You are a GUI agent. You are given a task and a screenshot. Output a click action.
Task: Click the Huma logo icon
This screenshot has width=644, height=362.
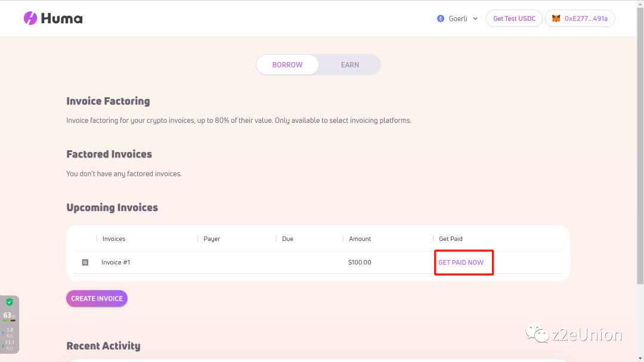coord(30,18)
